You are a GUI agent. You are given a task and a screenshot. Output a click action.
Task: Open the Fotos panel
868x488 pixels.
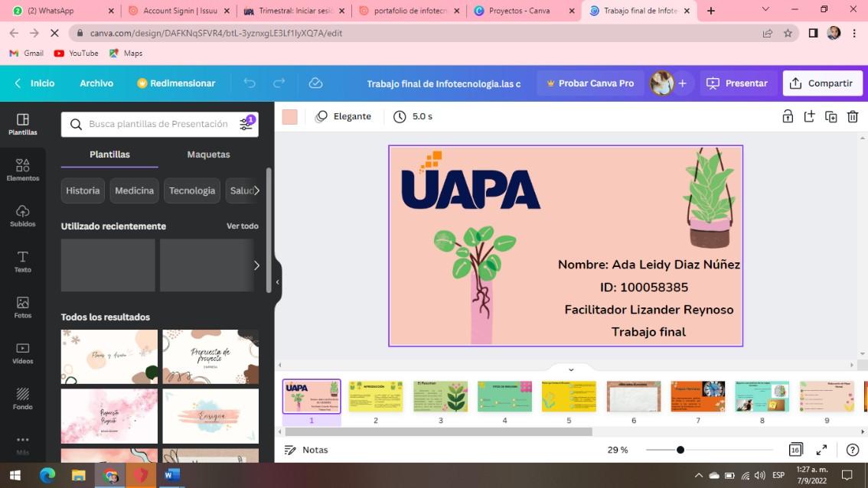coord(23,307)
